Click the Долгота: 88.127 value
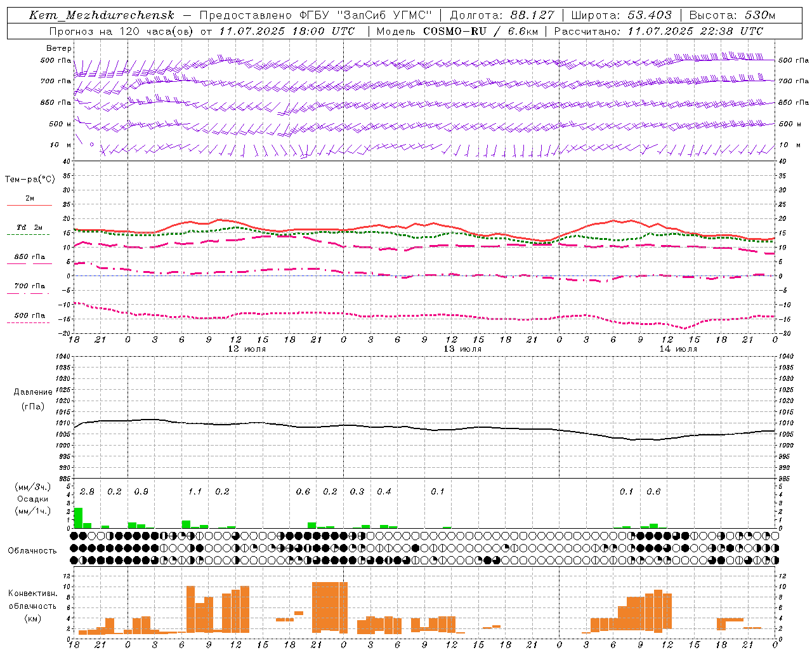The image size is (812, 650). (502, 15)
